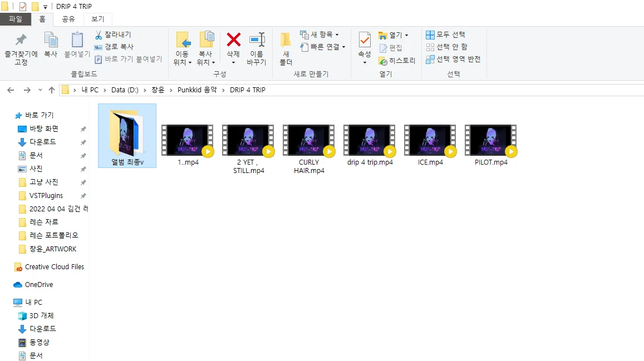644x361 pixels.
Task: Click 선택 영역 반전 (Invert selection)
Action: point(453,59)
